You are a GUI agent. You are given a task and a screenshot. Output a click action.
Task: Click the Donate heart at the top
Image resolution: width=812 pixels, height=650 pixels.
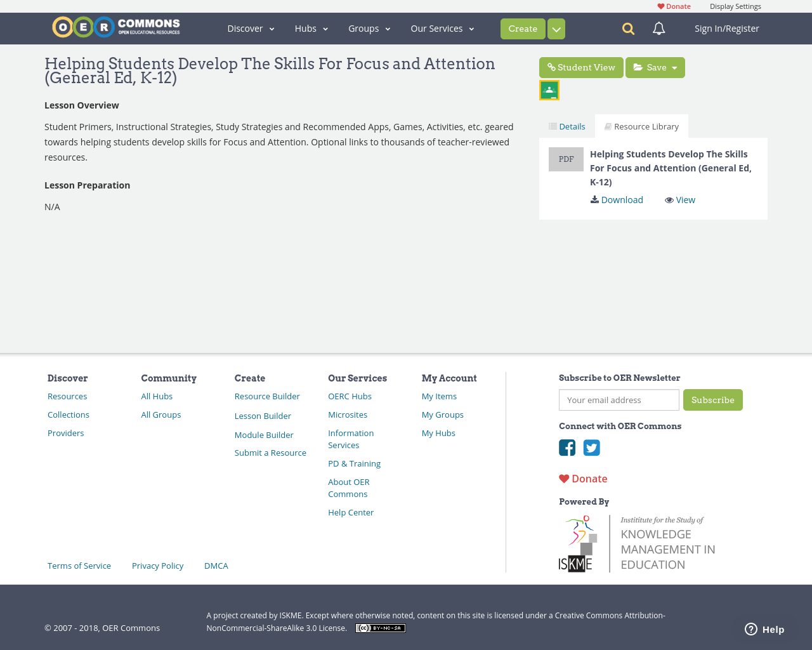[673, 6]
